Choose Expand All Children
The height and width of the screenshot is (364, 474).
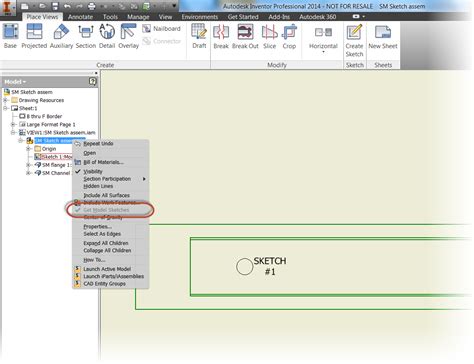pos(106,243)
